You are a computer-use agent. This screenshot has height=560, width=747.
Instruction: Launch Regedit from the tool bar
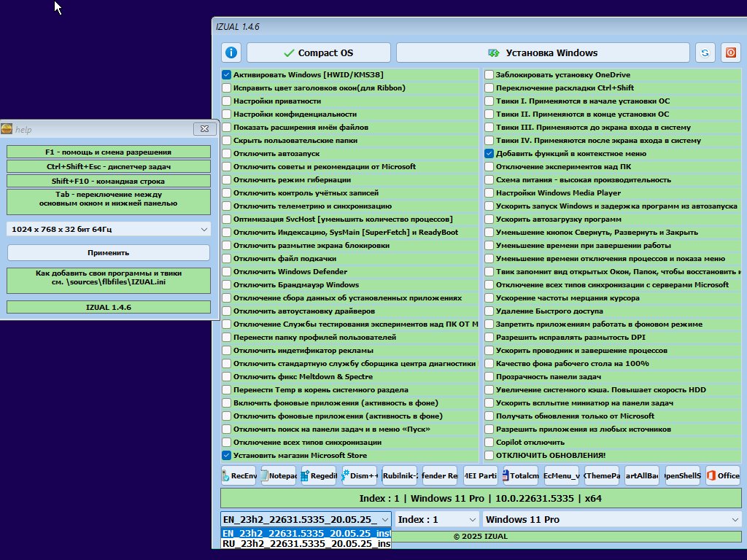coord(320,475)
